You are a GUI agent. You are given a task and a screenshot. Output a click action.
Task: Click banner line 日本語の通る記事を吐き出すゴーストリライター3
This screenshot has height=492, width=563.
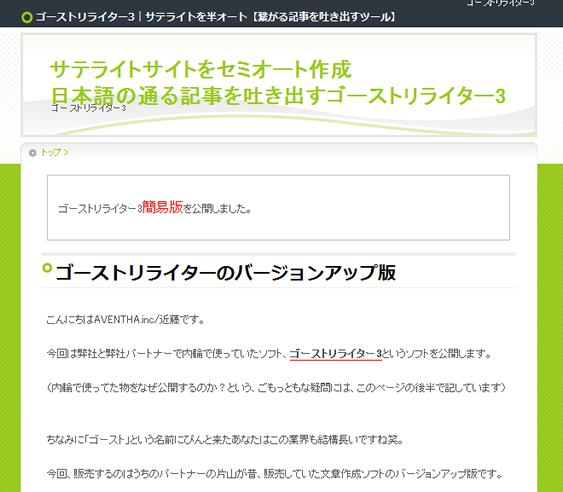[x=278, y=96]
